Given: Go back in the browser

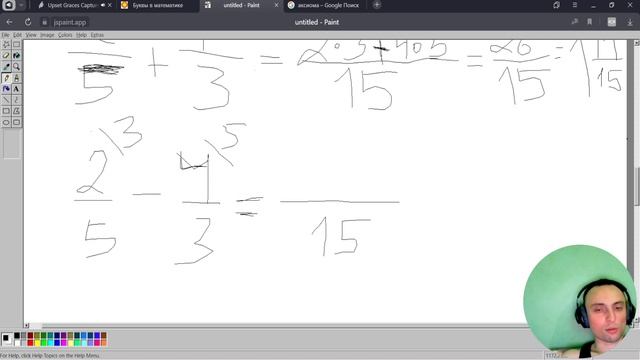Looking at the screenshot, I should (x=9, y=22).
